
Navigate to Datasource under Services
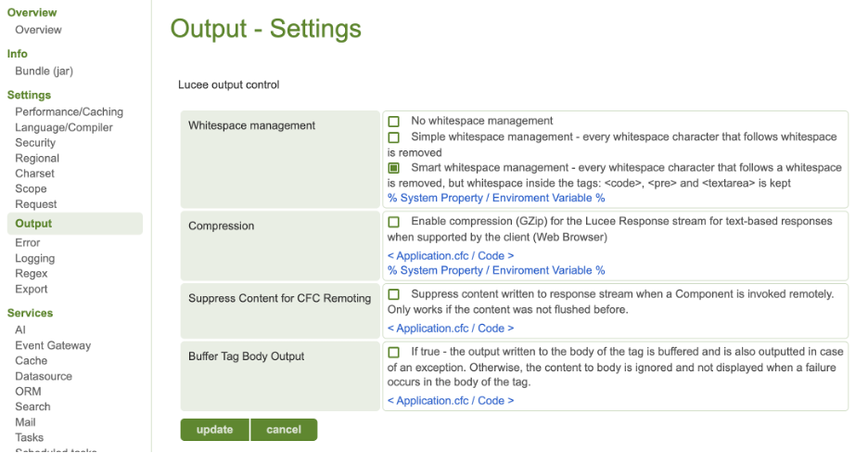pyautogui.click(x=44, y=376)
